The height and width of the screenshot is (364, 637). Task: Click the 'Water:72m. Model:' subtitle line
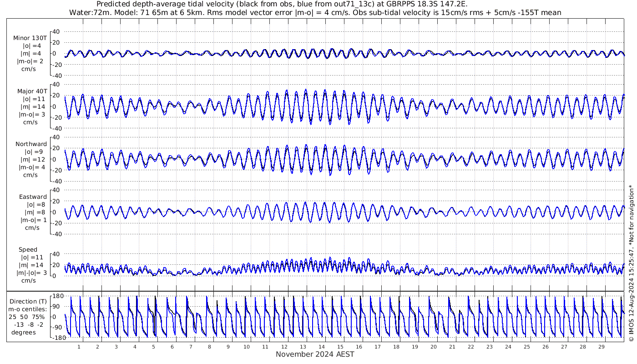[315, 12]
